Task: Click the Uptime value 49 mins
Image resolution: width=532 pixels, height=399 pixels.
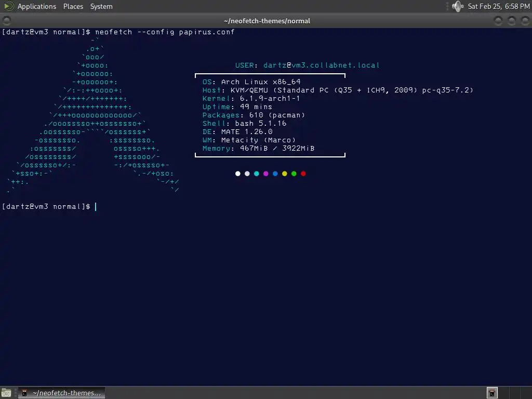Action: click(256, 107)
